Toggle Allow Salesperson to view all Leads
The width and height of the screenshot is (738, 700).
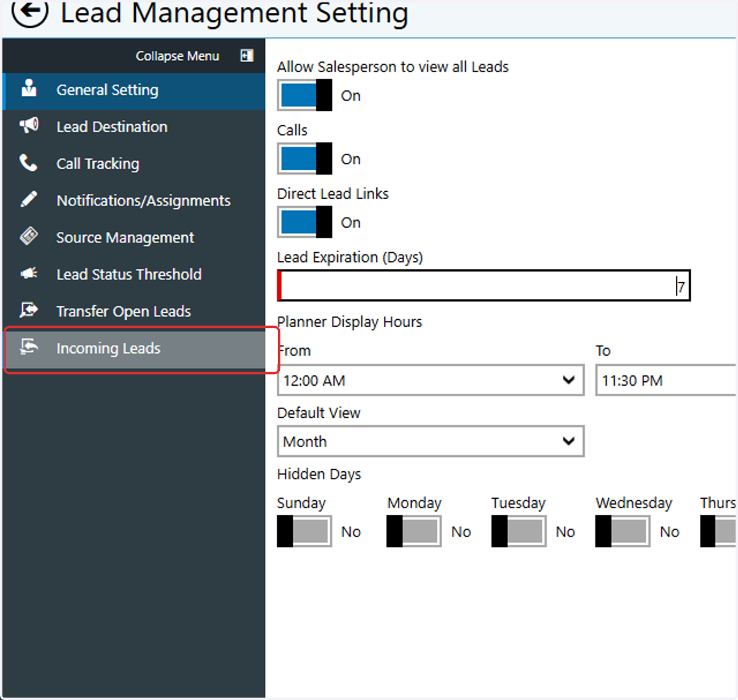tap(304, 95)
